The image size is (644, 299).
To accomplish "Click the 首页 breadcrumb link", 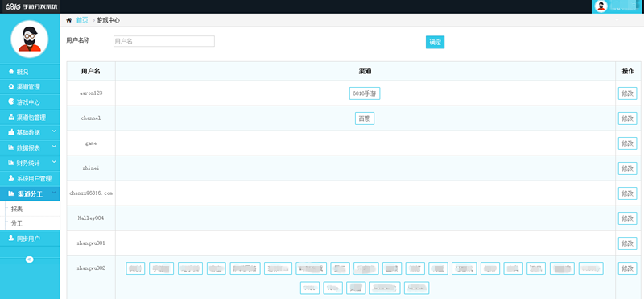I will click(82, 19).
